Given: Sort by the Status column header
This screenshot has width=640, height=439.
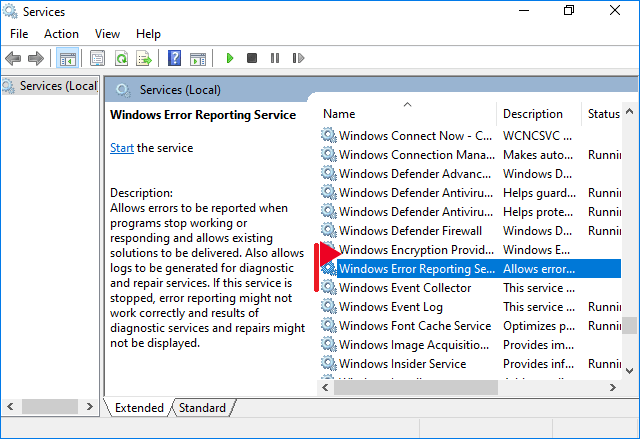Looking at the screenshot, I should click(602, 114).
